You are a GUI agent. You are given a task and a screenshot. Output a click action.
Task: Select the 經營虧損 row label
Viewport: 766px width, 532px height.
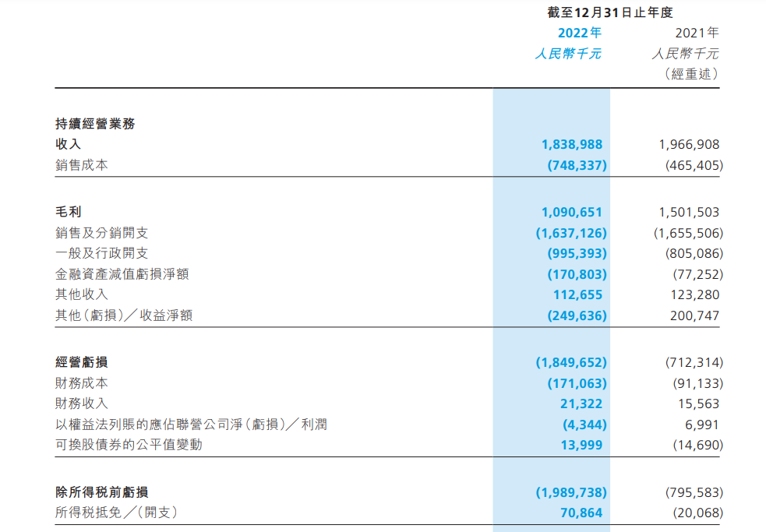coord(82,362)
